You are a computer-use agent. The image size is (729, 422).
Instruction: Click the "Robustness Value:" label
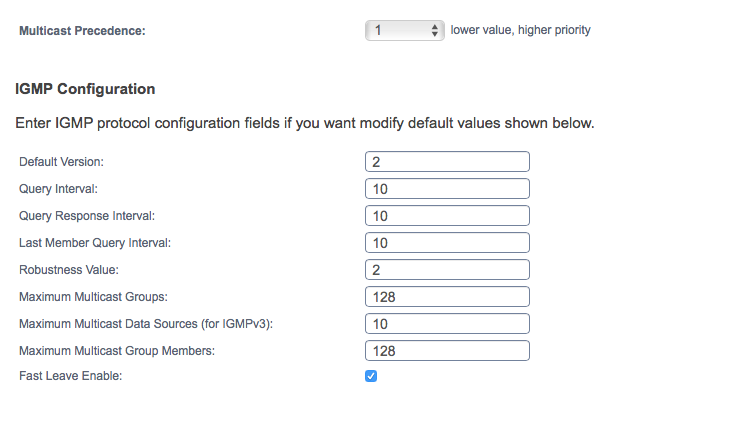coord(69,270)
